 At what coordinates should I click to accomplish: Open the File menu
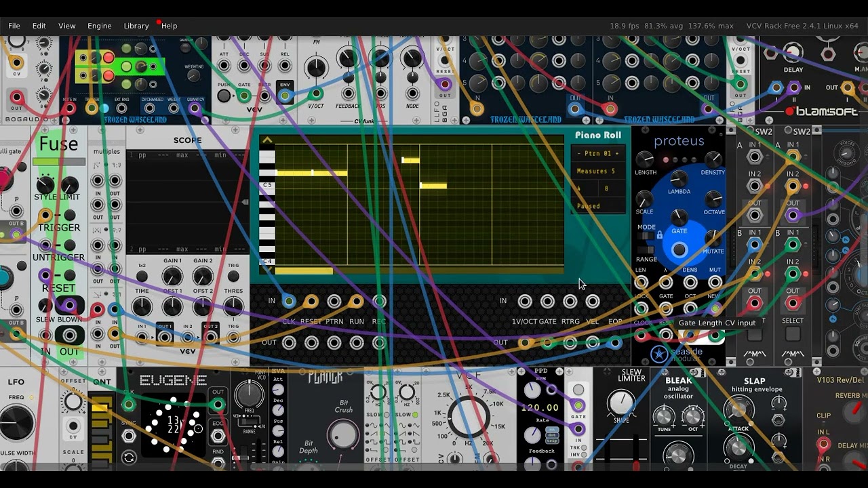coord(14,26)
